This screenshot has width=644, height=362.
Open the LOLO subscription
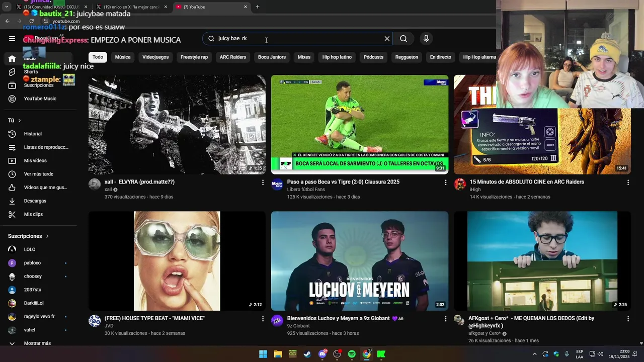click(x=39, y=249)
